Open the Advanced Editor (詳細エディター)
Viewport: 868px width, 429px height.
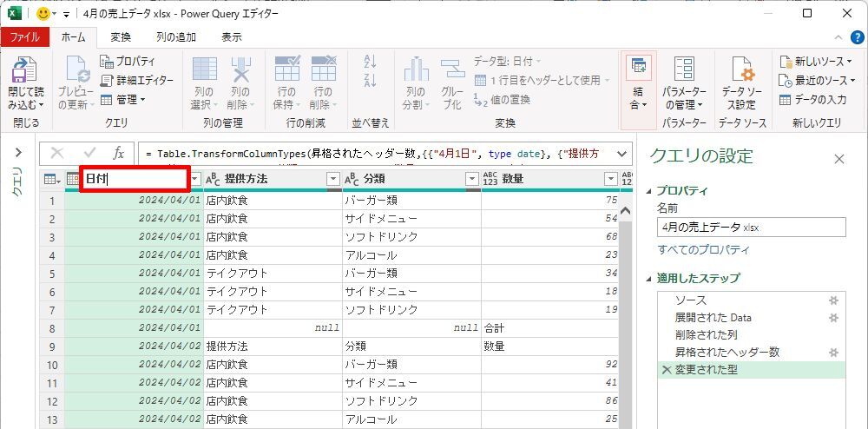coord(136,80)
